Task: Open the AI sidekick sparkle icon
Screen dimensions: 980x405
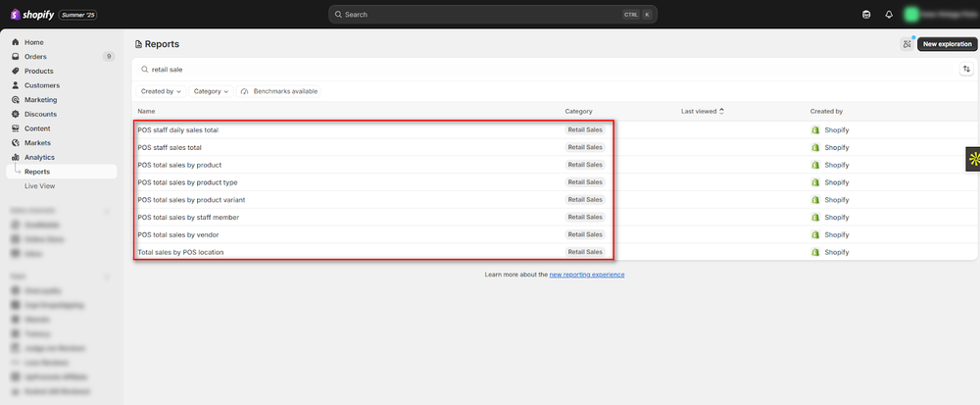Action: pos(906,44)
